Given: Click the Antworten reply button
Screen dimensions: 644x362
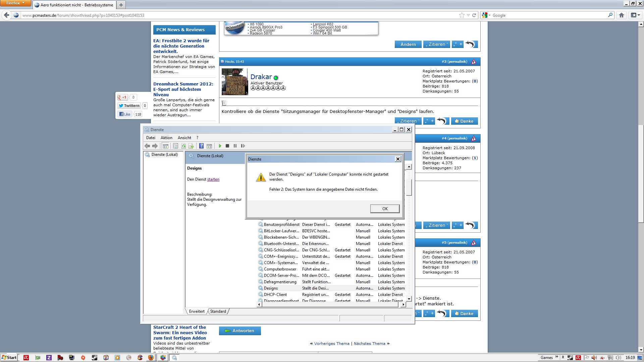Looking at the screenshot, I should 240,331.
